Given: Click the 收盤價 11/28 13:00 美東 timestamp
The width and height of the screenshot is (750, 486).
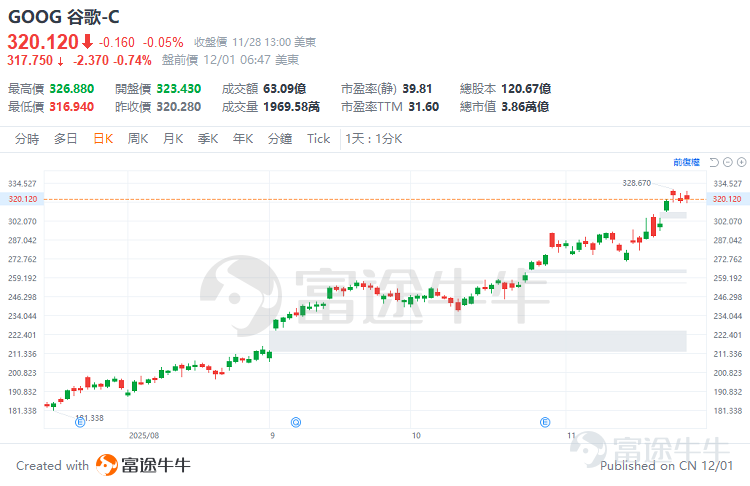Looking at the screenshot, I should tap(255, 43).
